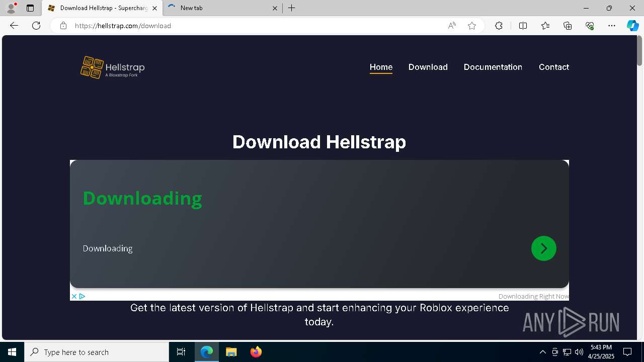Click the white Downloading ad subtitle
Viewport: 644px width, 362px height.
(108, 248)
